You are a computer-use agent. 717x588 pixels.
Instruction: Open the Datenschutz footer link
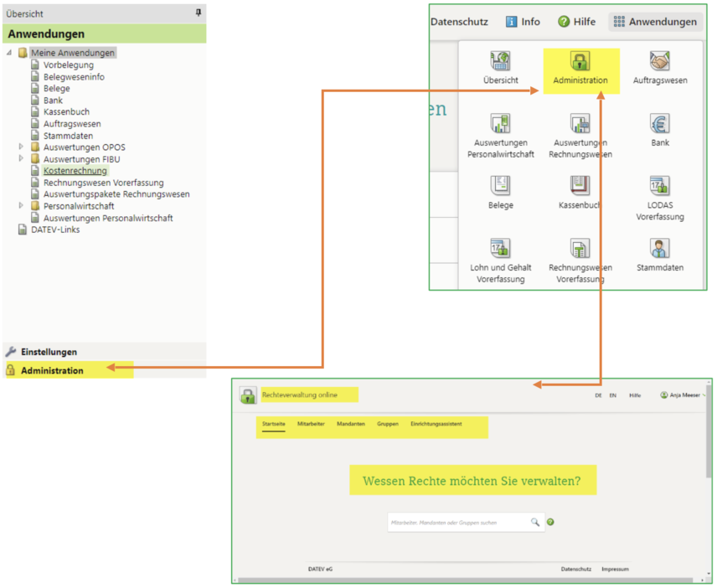point(575,569)
